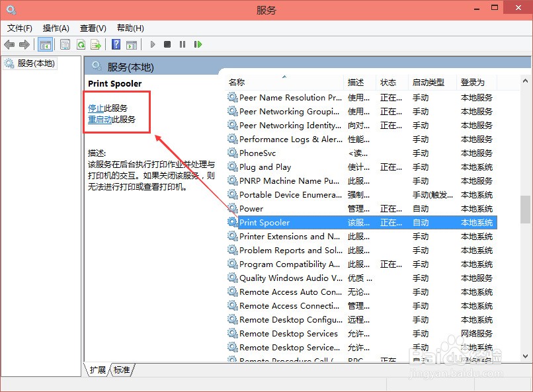Click the gear icon beside Plug and Play
This screenshot has width=533, height=392.
pyautogui.click(x=233, y=167)
